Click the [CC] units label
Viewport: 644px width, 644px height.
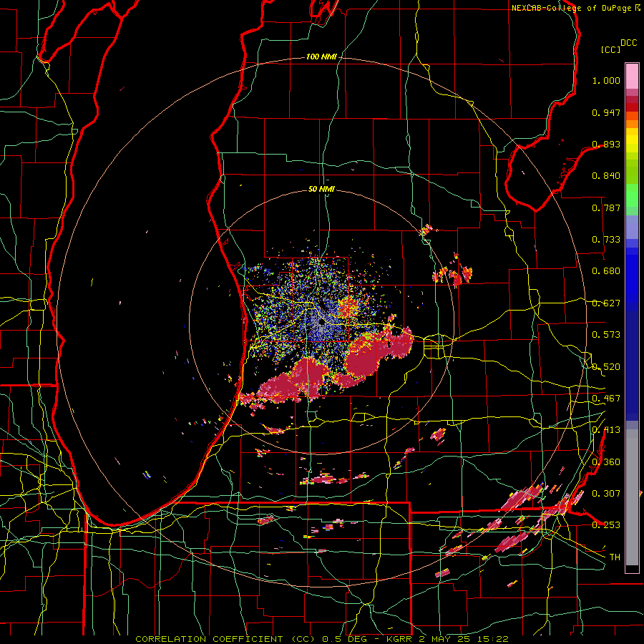click(610, 49)
